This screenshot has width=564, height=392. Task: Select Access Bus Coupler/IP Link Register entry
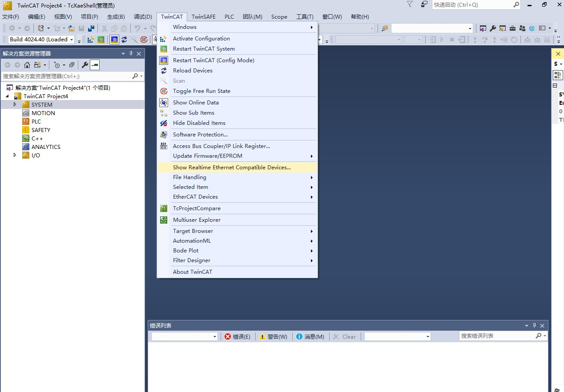[238, 146]
